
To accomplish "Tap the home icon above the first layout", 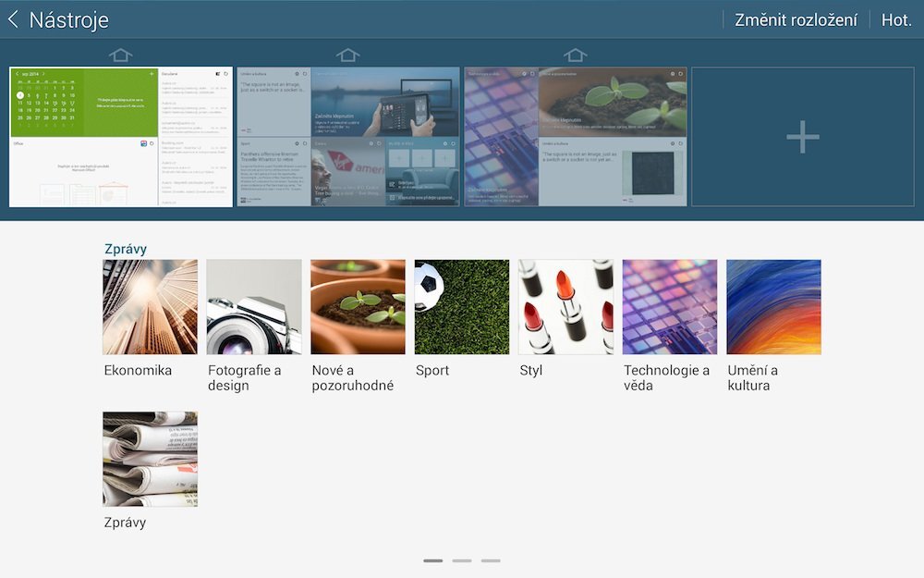I will (x=121, y=55).
